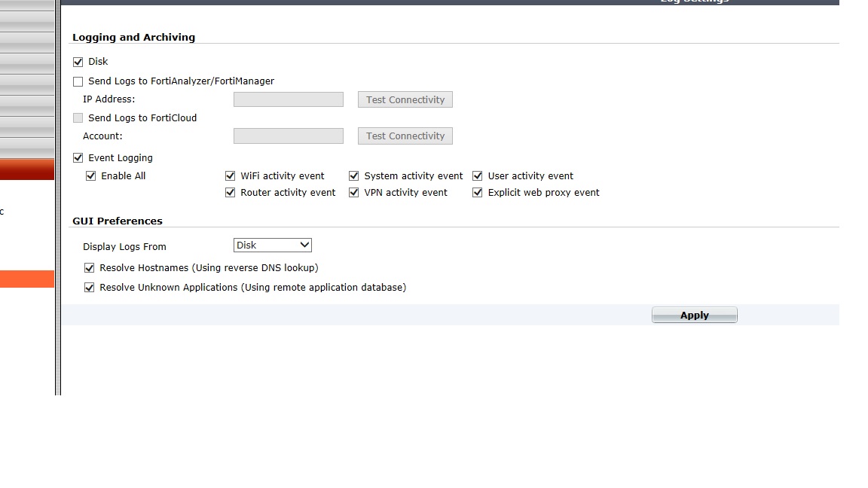The width and height of the screenshot is (868, 488).
Task: Uncheck the Disk logging checkbox
Action: pyautogui.click(x=78, y=62)
